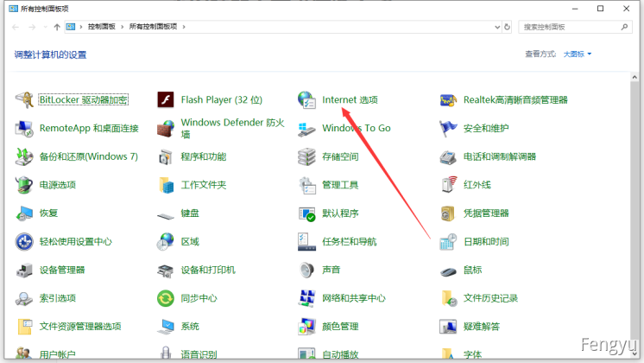Open 文件资源管理器选项 icon

24,327
